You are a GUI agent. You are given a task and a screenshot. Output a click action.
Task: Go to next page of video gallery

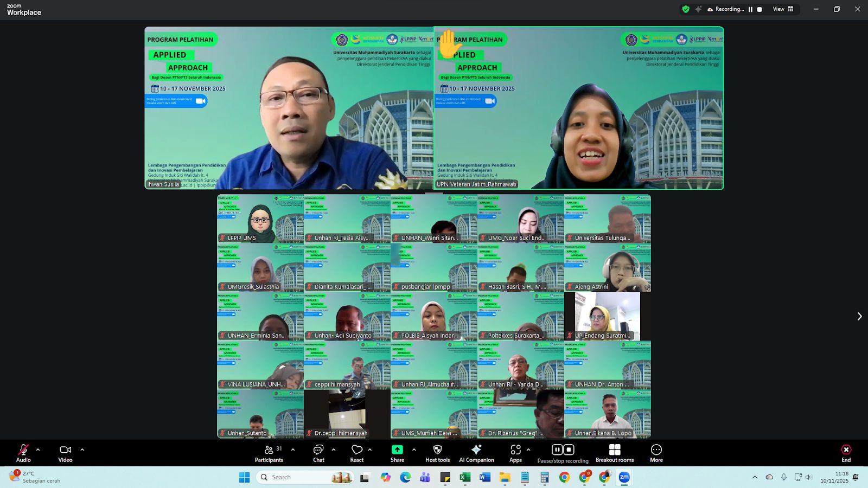click(859, 316)
